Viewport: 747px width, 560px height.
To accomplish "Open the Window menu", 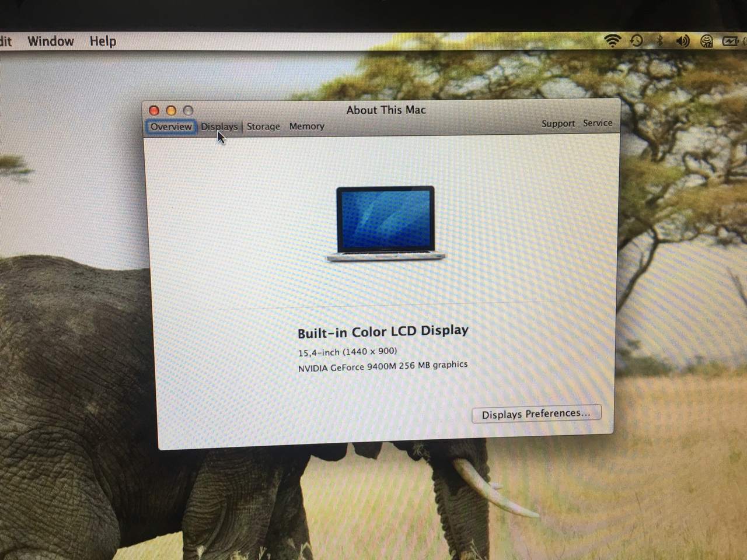I will pyautogui.click(x=51, y=41).
